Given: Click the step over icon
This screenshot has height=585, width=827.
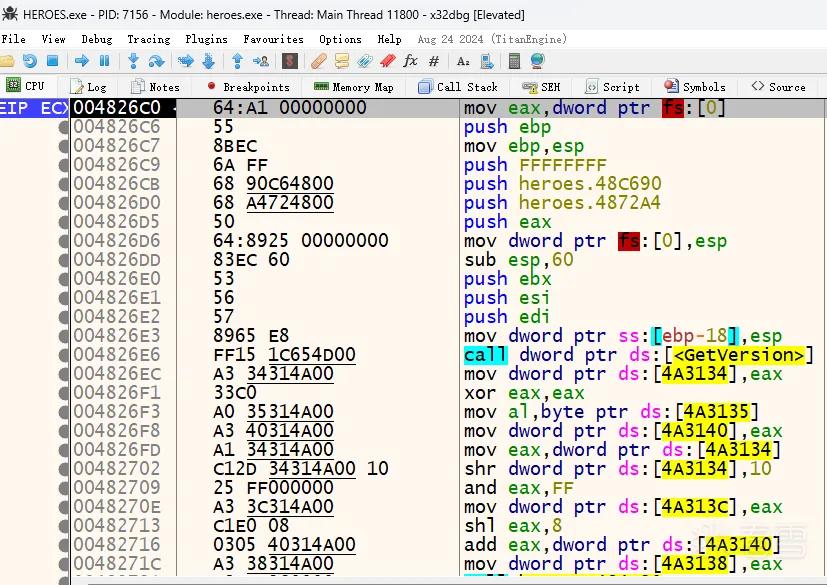Looking at the screenshot, I should [157, 61].
